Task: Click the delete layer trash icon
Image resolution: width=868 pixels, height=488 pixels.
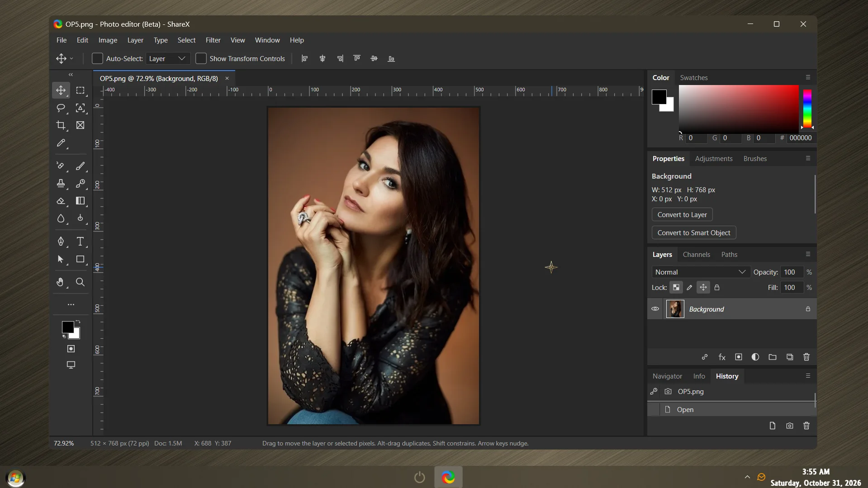Action: [x=806, y=357]
